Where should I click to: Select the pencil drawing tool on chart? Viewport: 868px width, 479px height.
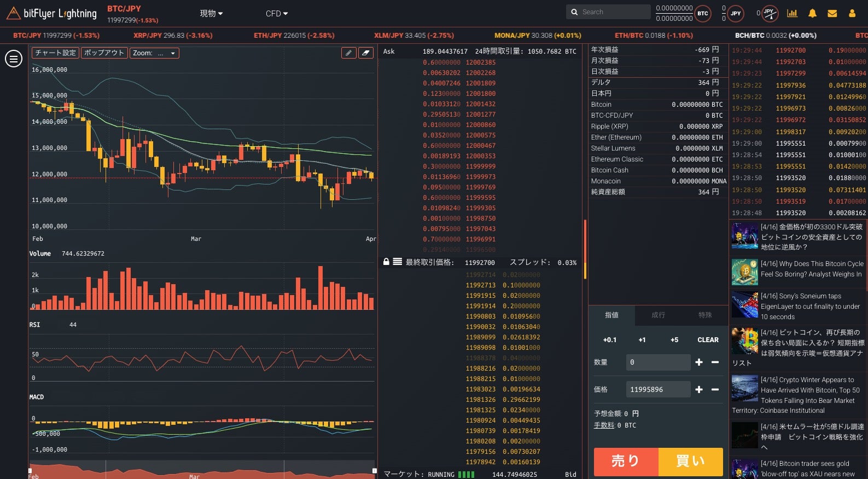(x=348, y=53)
